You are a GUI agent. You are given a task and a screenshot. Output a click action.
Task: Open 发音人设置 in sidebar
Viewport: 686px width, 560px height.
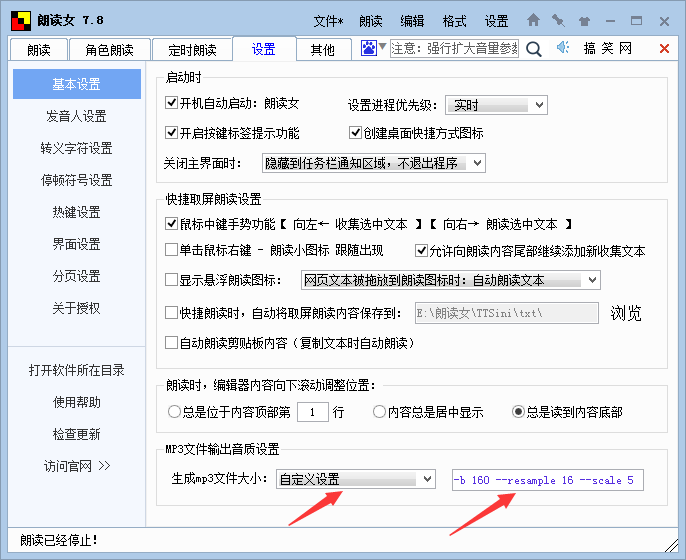(x=77, y=116)
